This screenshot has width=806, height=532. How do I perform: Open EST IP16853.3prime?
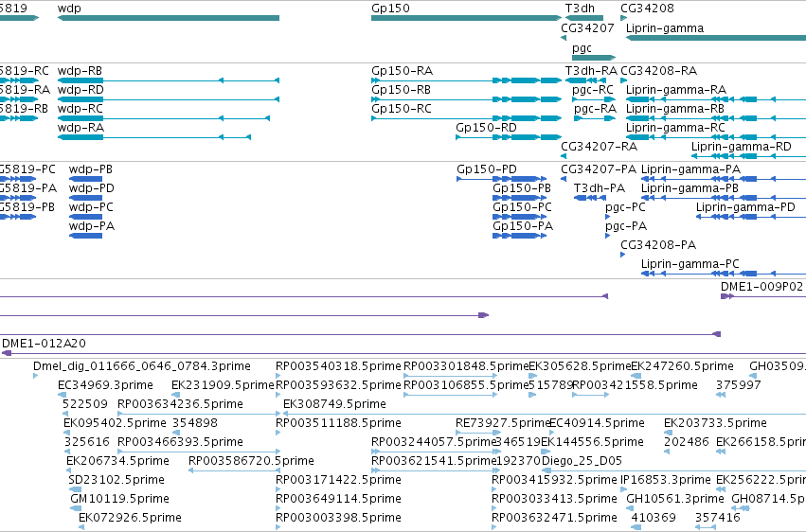666,480
